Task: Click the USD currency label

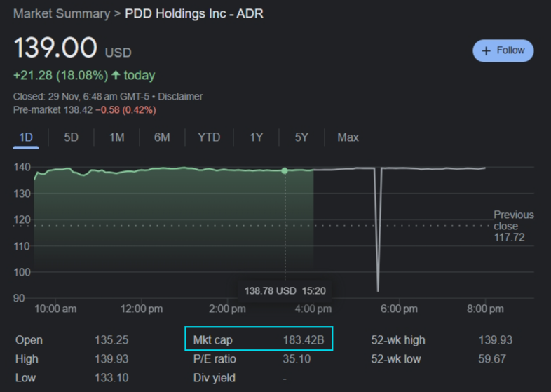Action: (118, 53)
